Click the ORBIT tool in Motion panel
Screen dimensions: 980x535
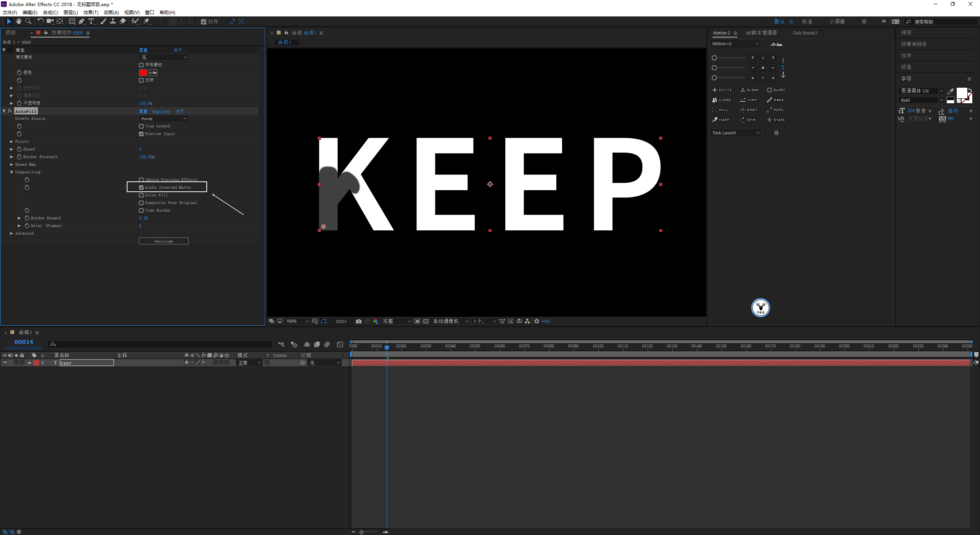coord(749,110)
